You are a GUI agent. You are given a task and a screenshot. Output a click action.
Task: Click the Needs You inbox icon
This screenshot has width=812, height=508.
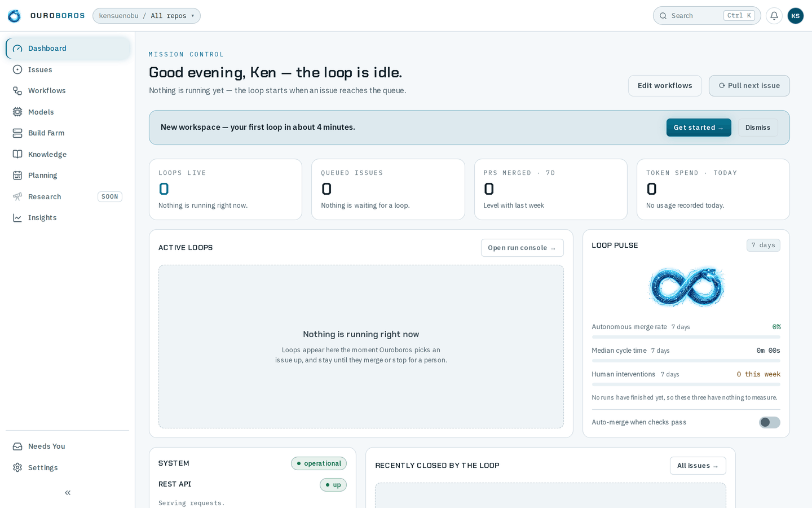pyautogui.click(x=17, y=446)
